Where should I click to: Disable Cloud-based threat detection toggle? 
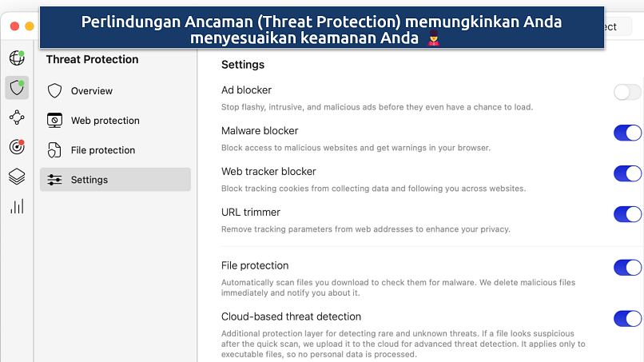627,319
